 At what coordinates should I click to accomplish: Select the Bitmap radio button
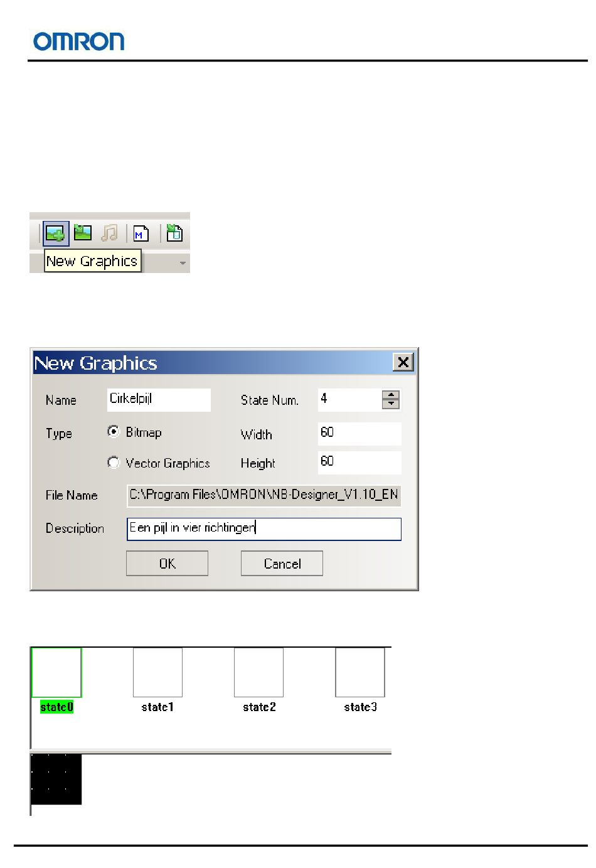(x=114, y=432)
